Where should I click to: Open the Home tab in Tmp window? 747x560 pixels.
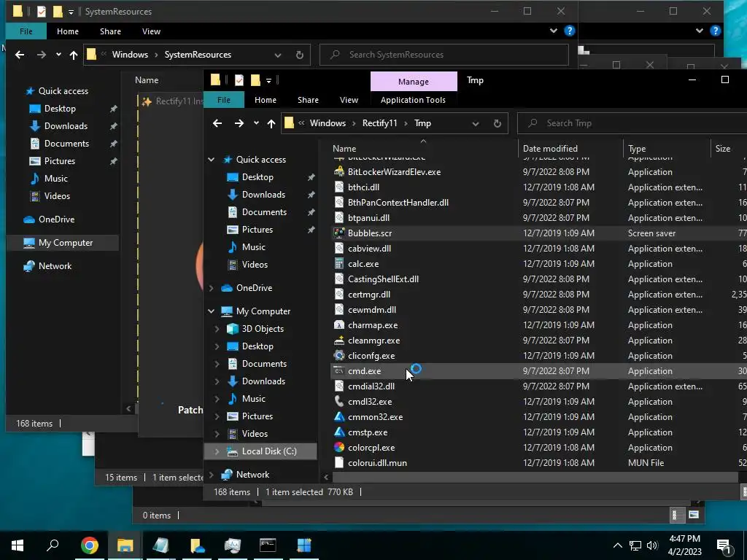(x=266, y=100)
